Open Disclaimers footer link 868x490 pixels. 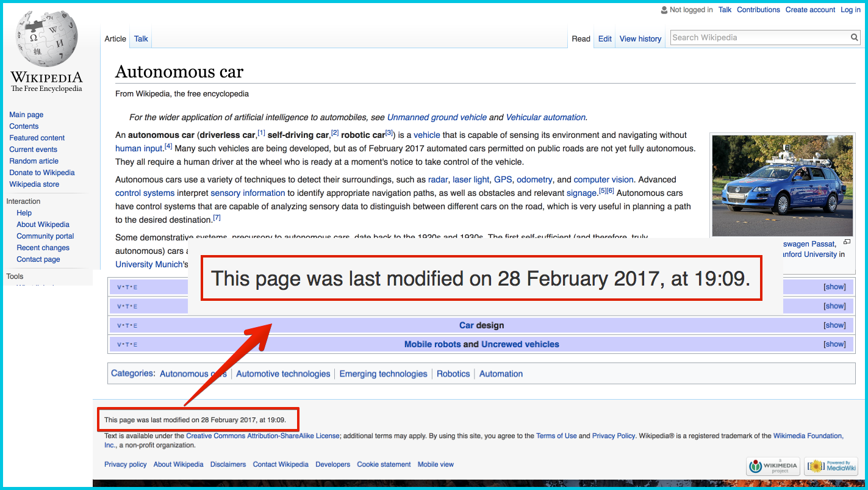(x=228, y=464)
